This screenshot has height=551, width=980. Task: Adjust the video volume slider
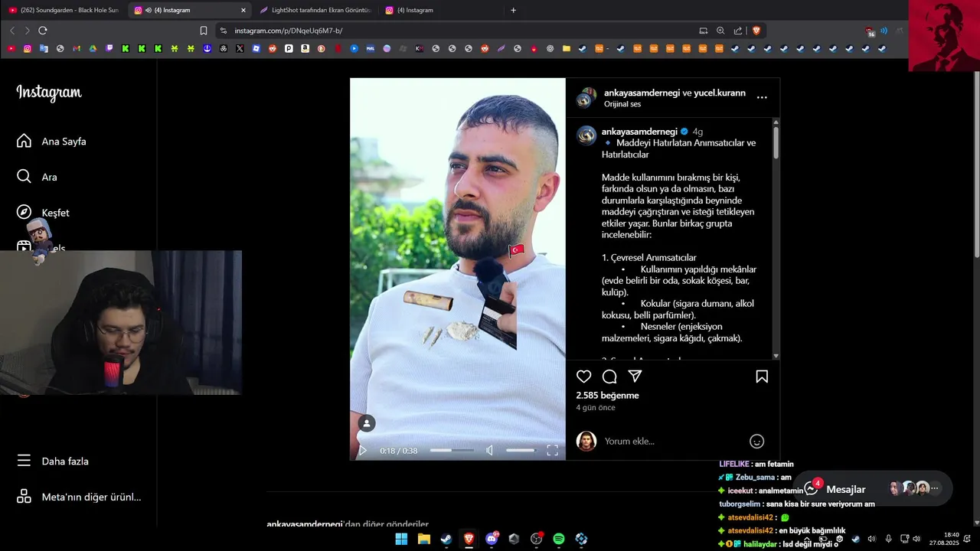[521, 451]
